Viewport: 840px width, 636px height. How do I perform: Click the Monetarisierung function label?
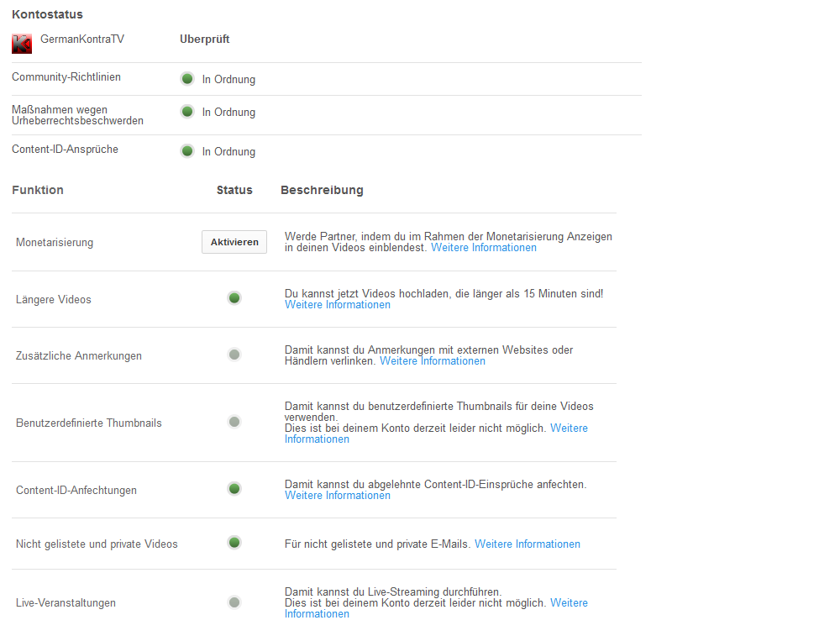(55, 243)
